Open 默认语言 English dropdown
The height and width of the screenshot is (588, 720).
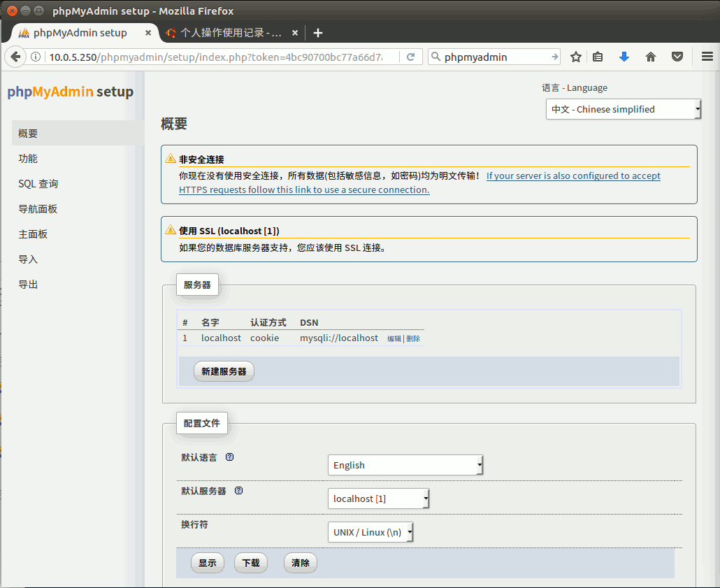coord(405,466)
